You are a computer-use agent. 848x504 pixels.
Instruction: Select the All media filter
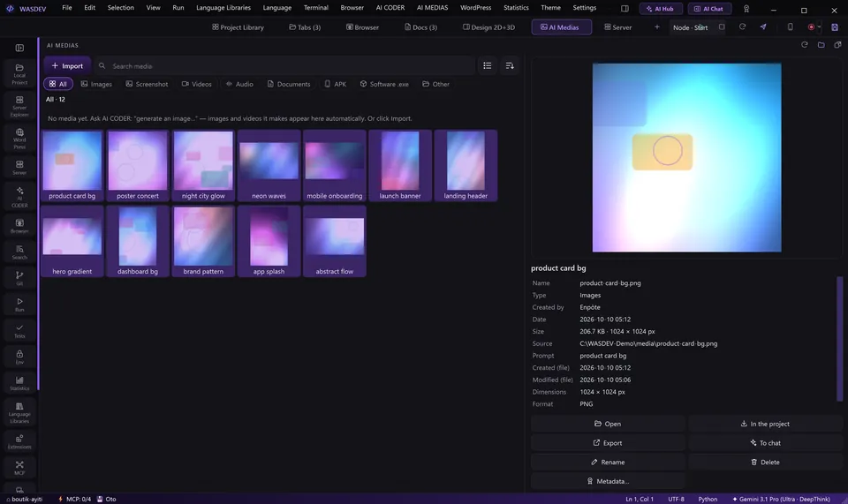click(58, 84)
